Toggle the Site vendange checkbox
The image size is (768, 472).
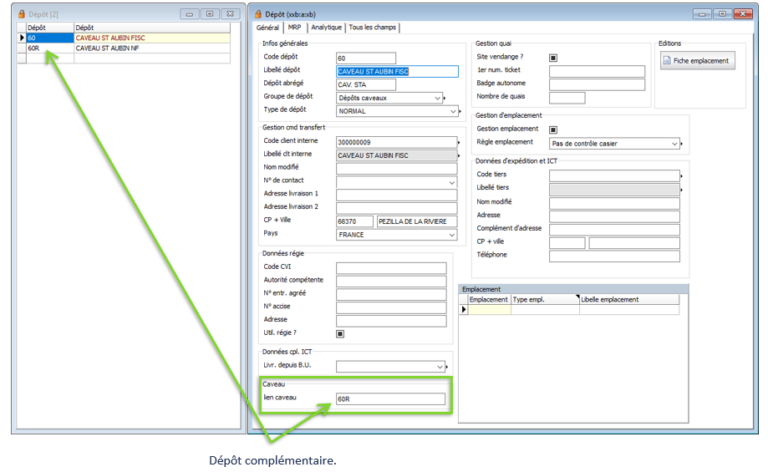point(553,58)
